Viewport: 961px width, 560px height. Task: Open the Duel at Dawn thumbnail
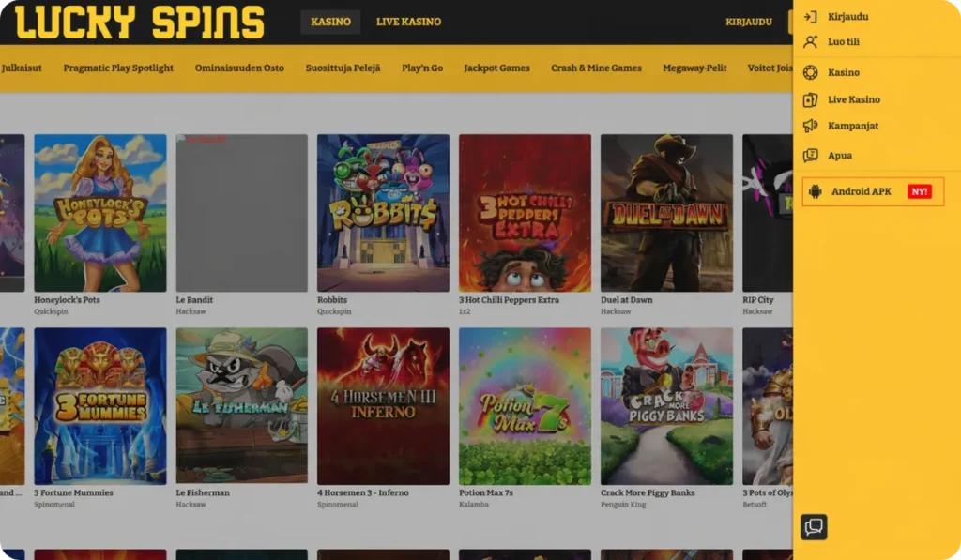[667, 213]
